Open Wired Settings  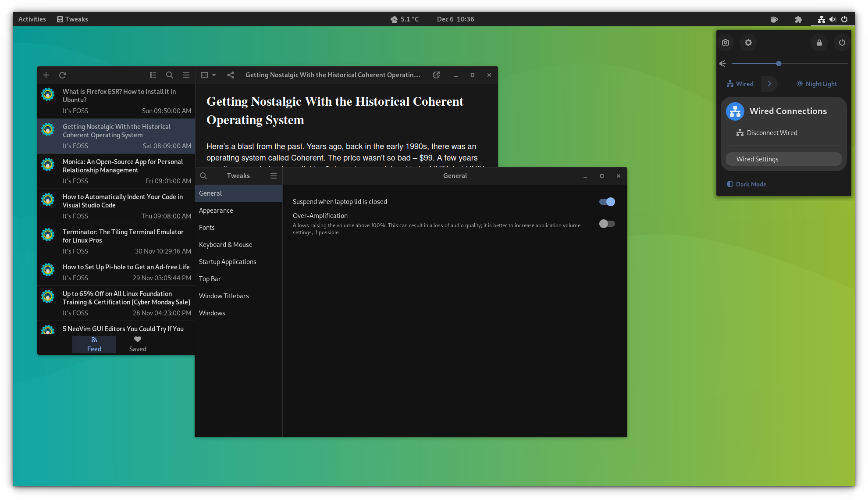(x=783, y=159)
